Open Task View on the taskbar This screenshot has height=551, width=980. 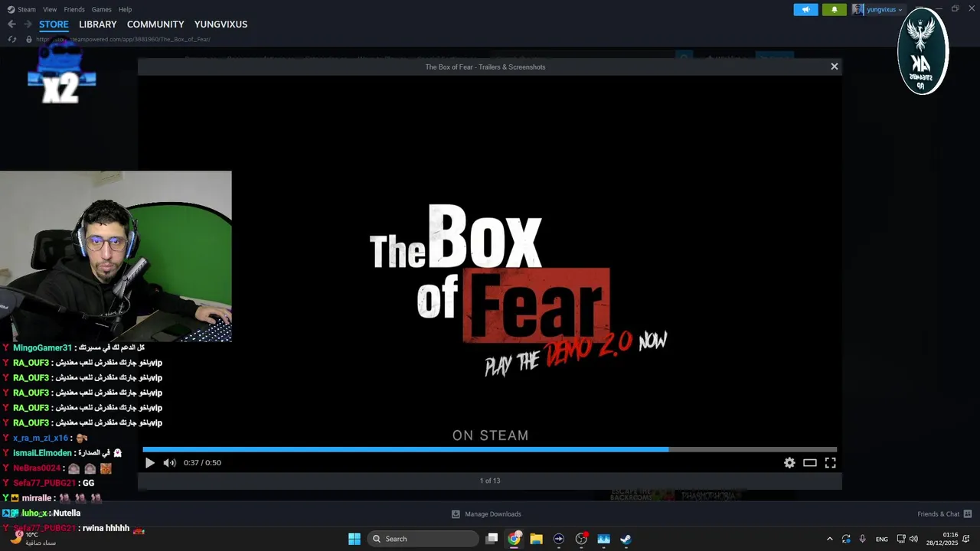tap(492, 539)
